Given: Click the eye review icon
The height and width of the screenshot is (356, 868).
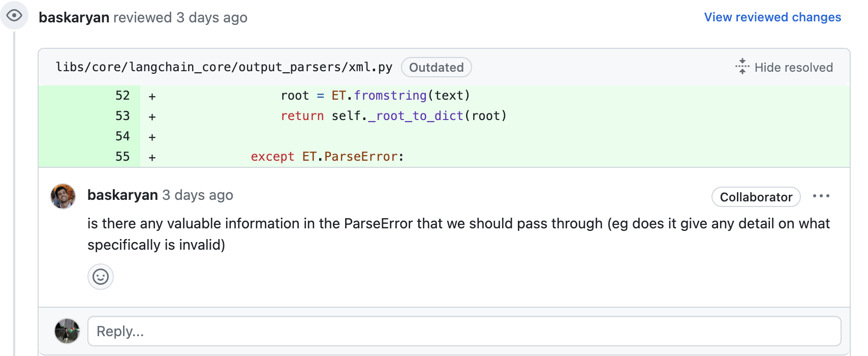Looking at the screenshot, I should tap(14, 15).
